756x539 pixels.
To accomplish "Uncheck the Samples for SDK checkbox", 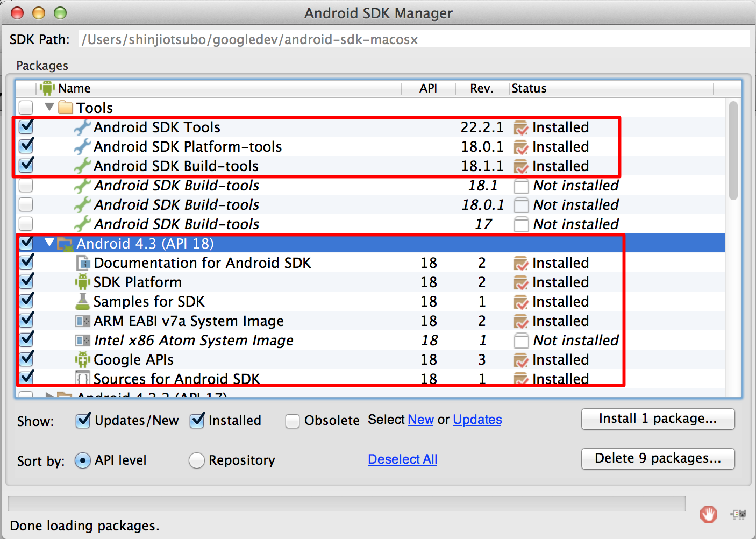I will click(26, 301).
